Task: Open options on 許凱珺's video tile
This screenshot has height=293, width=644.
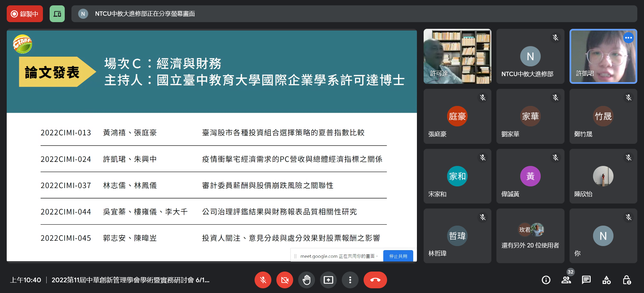Action: (x=628, y=38)
